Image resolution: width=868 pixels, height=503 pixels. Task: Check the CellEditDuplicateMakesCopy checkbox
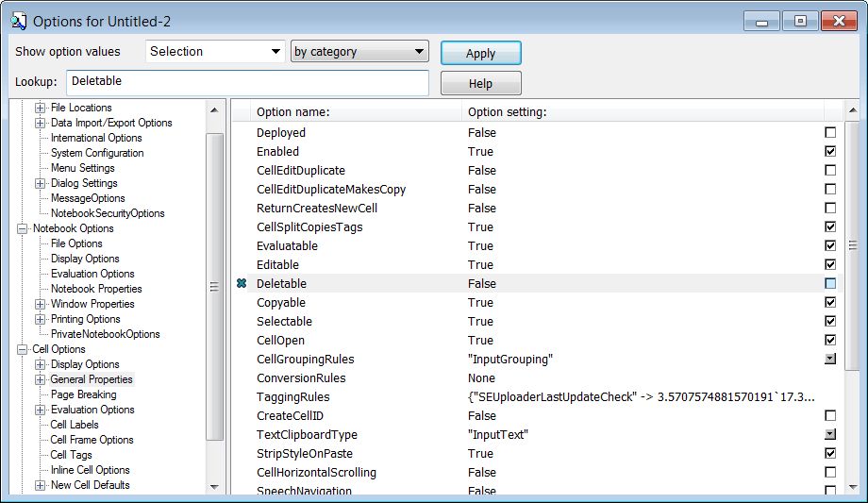tap(830, 189)
